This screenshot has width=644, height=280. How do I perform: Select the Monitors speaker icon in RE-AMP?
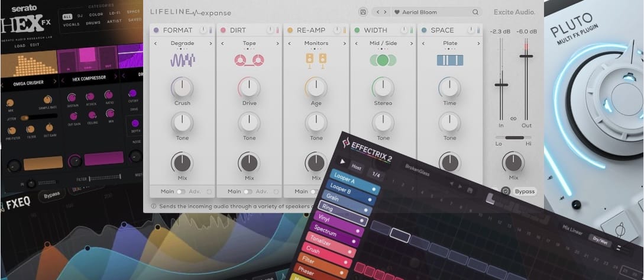(316, 60)
